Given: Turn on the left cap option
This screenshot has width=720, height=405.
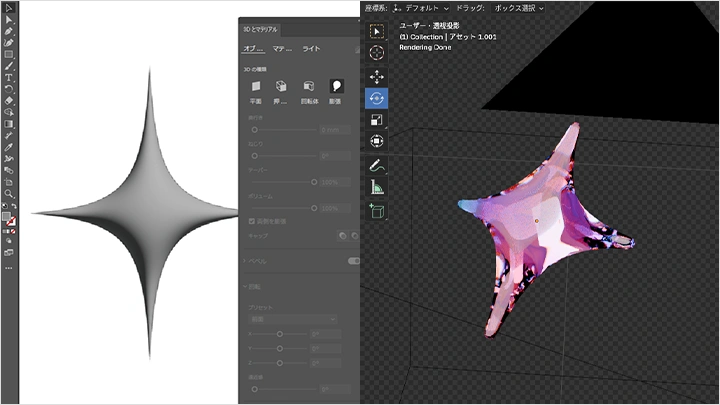Looking at the screenshot, I should (343, 236).
